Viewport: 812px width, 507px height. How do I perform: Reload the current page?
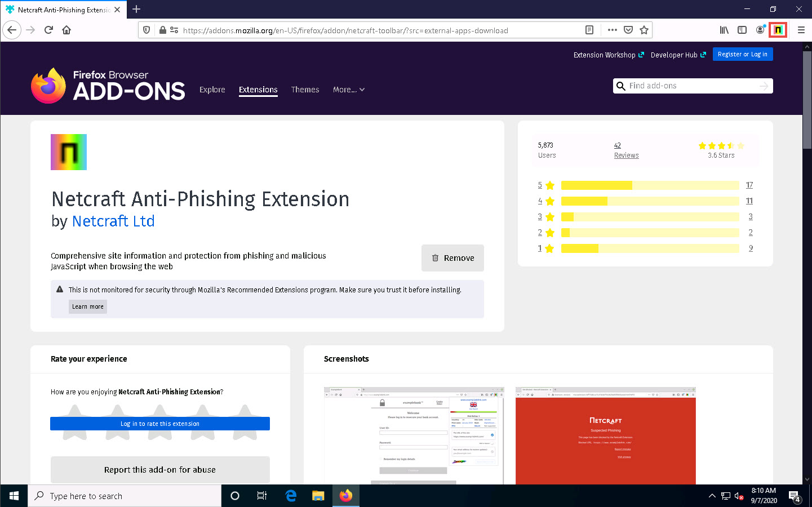(48, 30)
